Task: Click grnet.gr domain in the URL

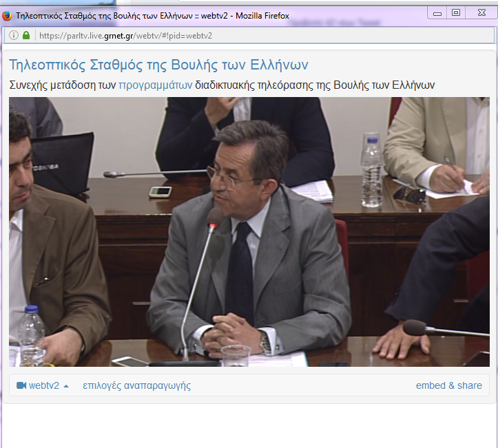Action: tap(118, 36)
